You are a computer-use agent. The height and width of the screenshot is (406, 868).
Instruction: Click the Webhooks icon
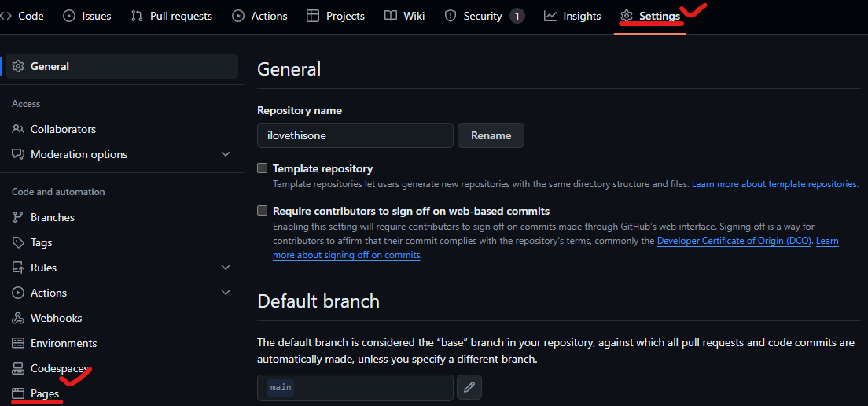pyautogui.click(x=18, y=318)
